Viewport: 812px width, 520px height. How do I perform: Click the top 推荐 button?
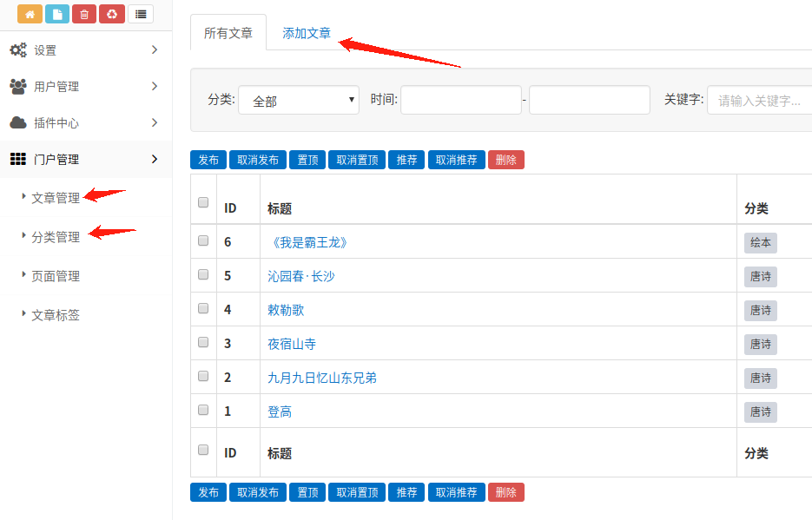coord(406,160)
